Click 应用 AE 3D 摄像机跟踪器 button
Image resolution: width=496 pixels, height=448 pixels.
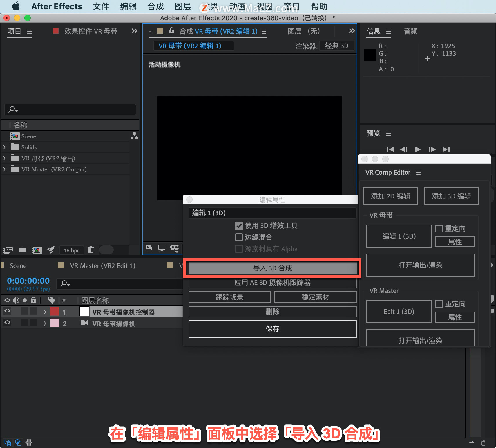tap(272, 283)
